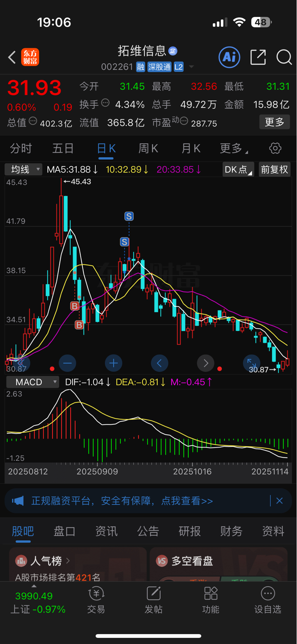Tap the lower S sell marker
297x644 pixels.
pyautogui.click(x=124, y=242)
